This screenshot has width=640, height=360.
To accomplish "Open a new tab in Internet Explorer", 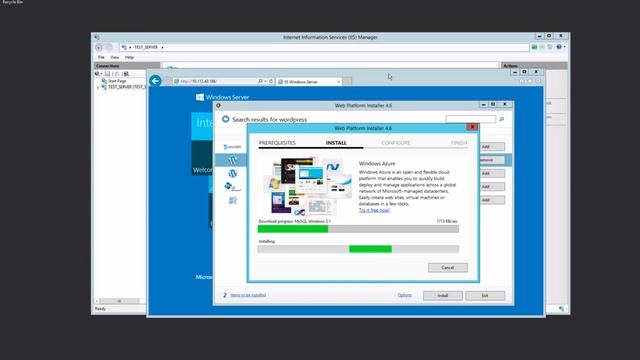I will coord(347,81).
